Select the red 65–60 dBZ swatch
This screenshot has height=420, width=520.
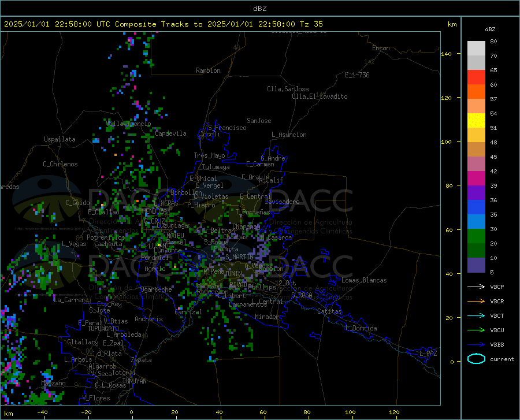476,77
